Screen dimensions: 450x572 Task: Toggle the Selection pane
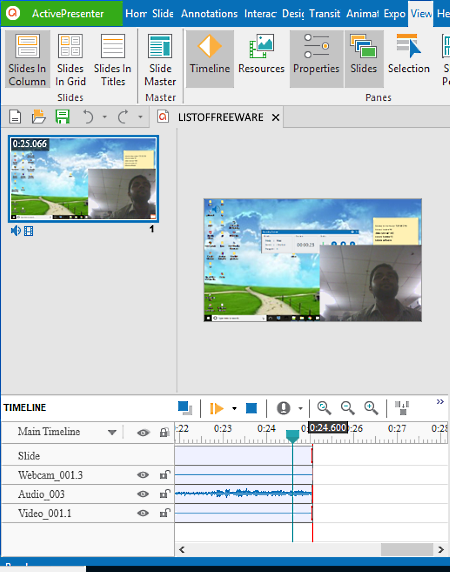pyautogui.click(x=409, y=59)
